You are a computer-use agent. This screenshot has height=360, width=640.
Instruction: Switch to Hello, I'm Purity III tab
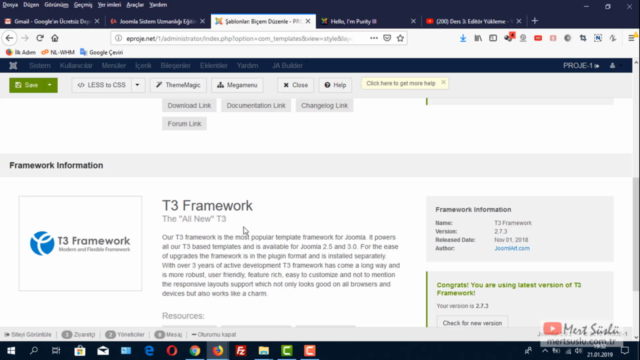point(363,21)
